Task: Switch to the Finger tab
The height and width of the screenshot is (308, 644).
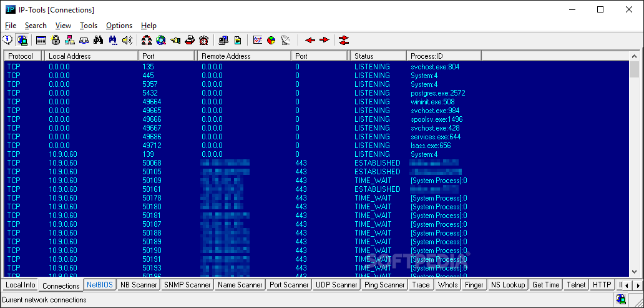Action: coord(474,284)
